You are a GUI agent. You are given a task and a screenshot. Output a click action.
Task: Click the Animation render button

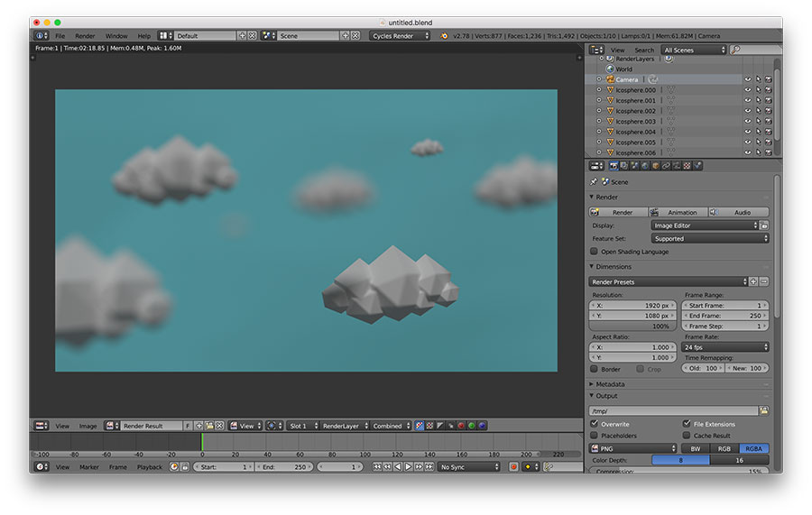[x=678, y=212]
